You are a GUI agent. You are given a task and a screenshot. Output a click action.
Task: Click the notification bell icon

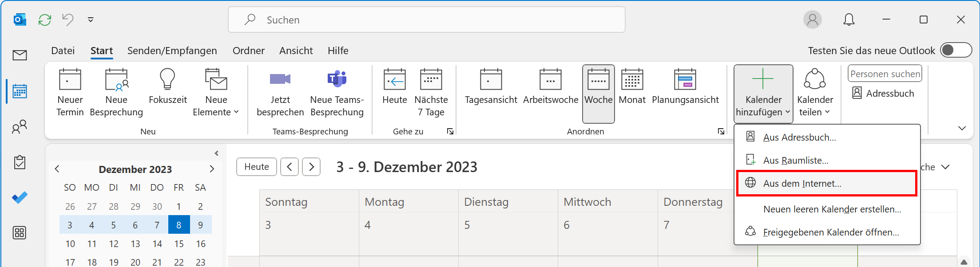point(849,20)
